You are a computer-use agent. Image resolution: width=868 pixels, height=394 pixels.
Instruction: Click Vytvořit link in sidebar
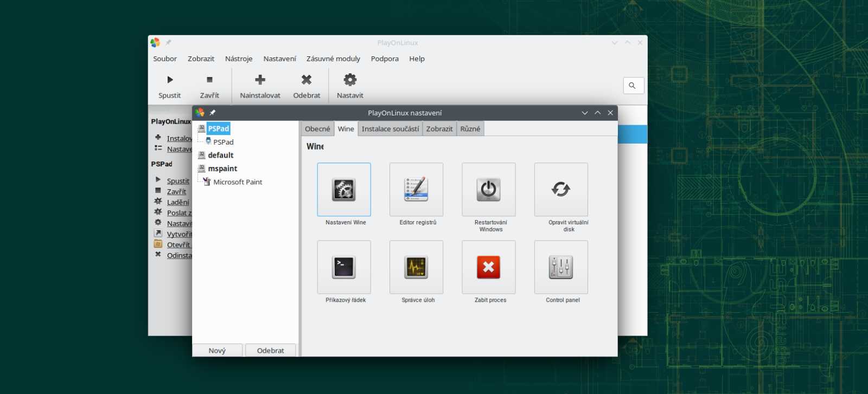tap(179, 234)
